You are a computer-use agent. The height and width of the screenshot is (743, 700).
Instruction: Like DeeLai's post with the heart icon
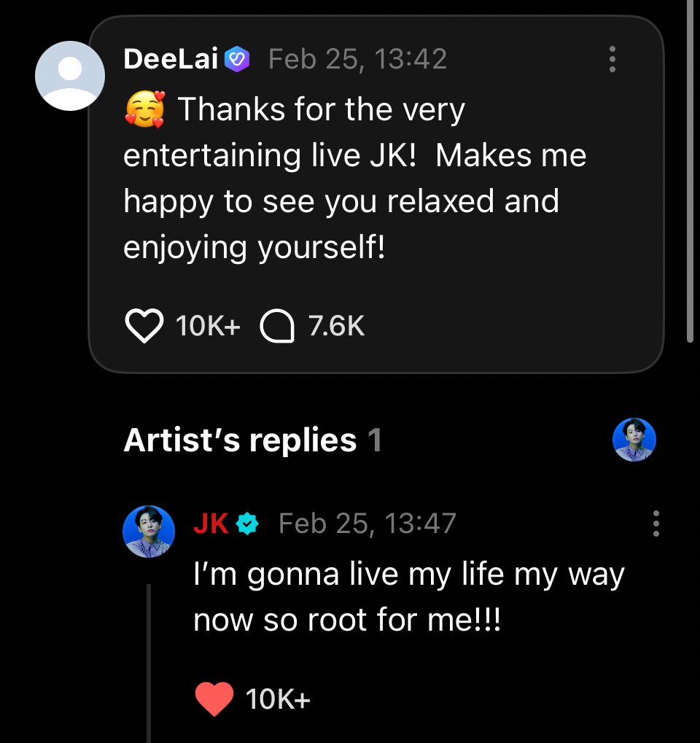(x=144, y=327)
